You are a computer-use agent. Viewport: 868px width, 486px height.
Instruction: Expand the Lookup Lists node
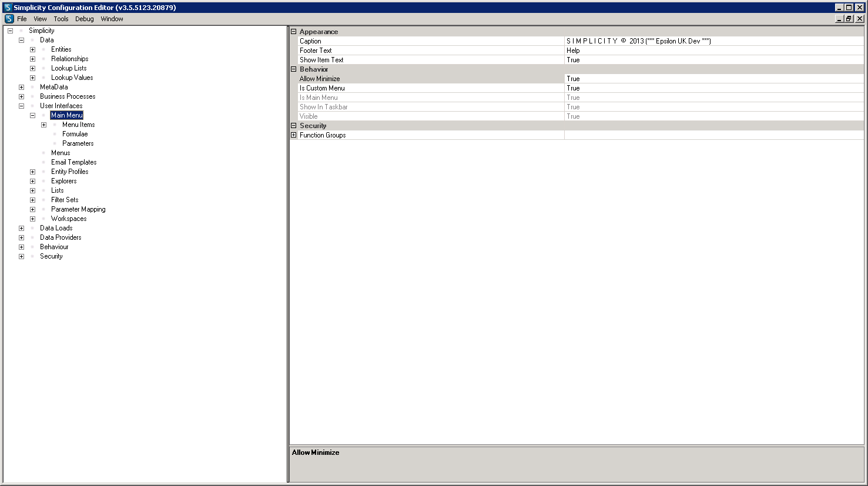click(32, 68)
